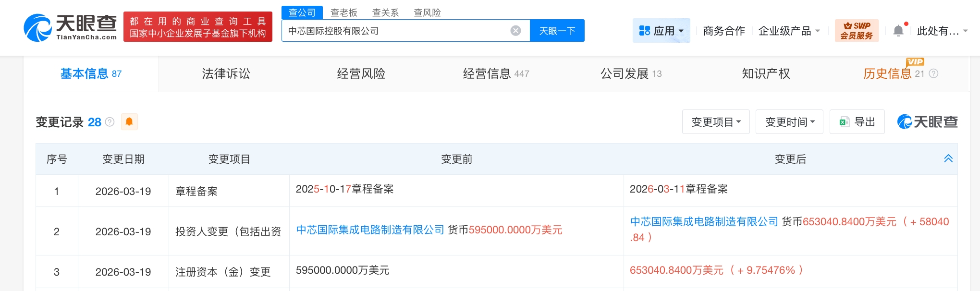
Task: Clear the search box text
Action: (515, 31)
